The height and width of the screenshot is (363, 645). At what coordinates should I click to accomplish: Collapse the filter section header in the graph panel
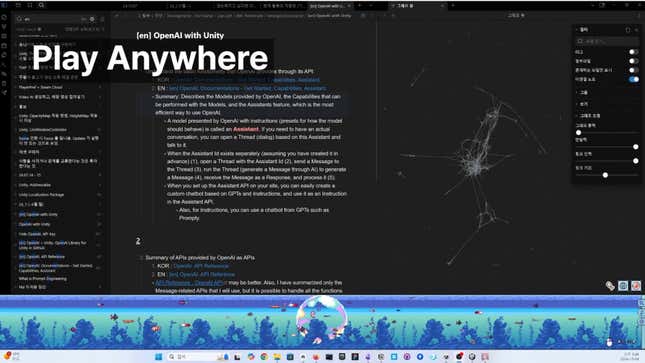click(582, 30)
